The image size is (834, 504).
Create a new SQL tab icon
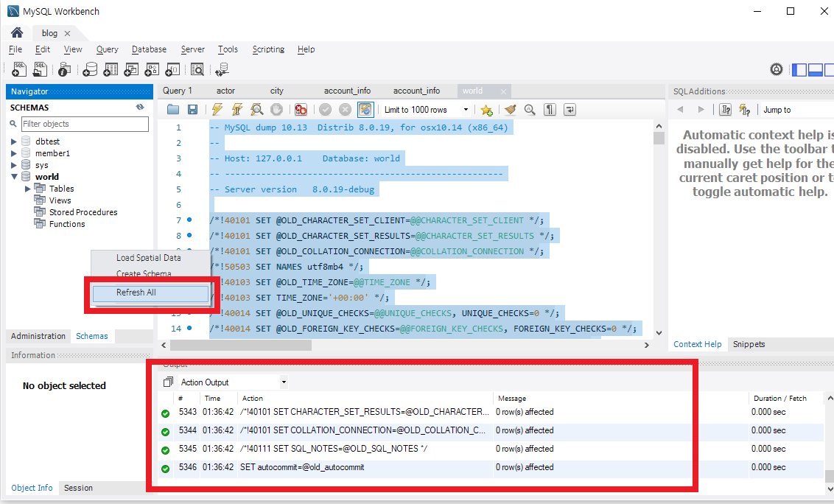coord(19,69)
